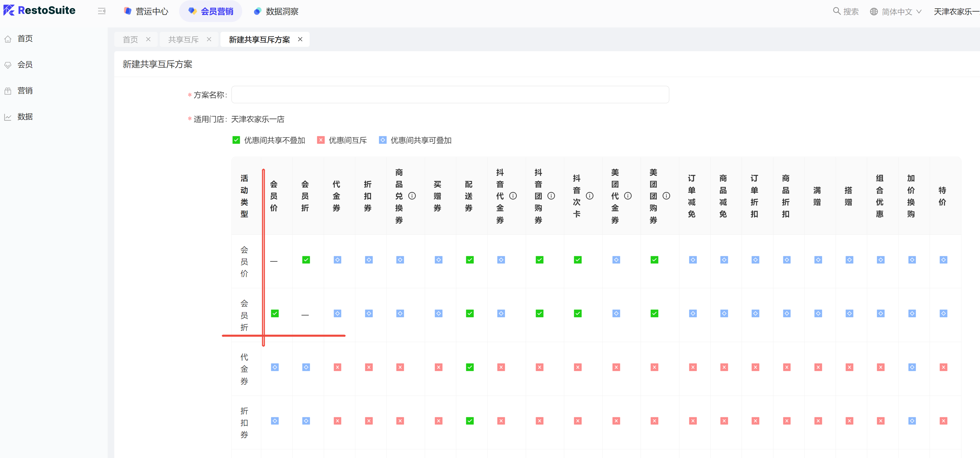Image resolution: width=980 pixels, height=458 pixels.
Task: Click info icon next to 商品兑换券 header
Action: (x=412, y=196)
